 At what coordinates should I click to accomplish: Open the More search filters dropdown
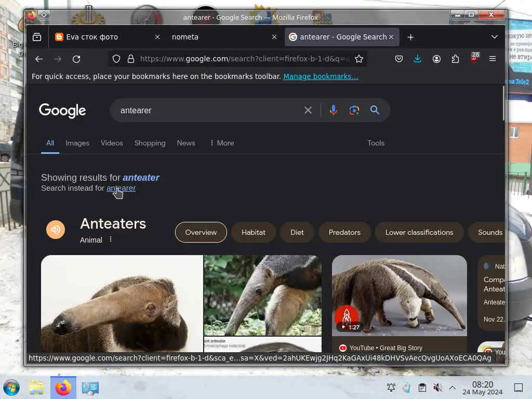(x=222, y=143)
